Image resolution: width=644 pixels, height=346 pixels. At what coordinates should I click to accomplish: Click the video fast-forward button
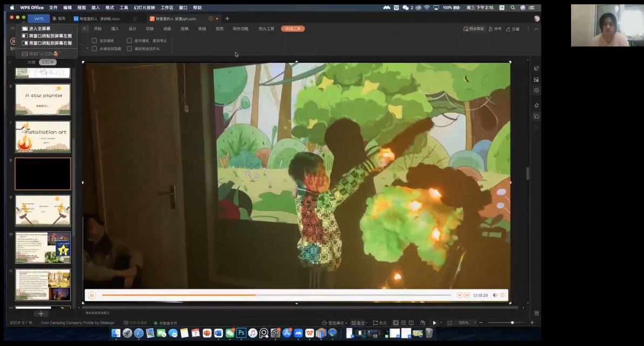coord(467,295)
